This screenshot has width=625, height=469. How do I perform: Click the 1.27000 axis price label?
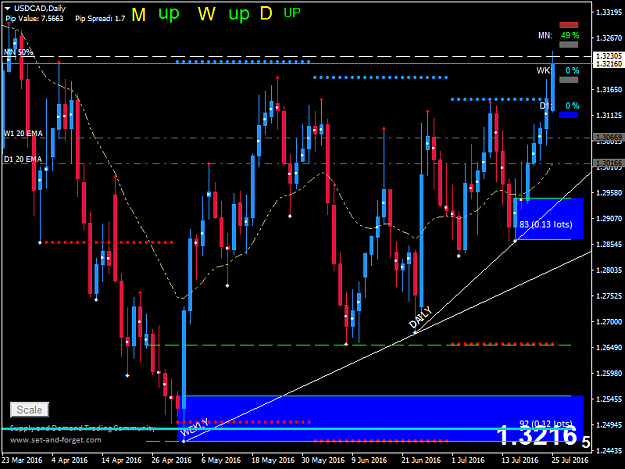point(609,322)
